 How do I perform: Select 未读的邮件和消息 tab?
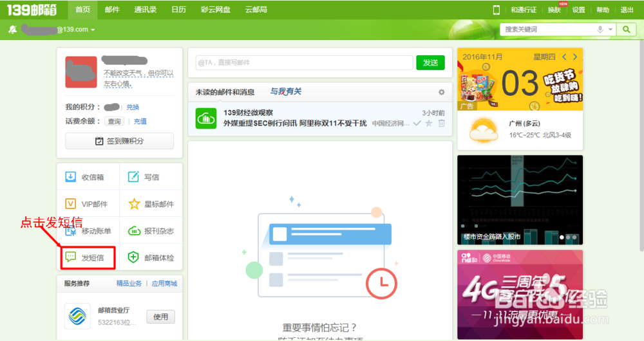click(225, 92)
